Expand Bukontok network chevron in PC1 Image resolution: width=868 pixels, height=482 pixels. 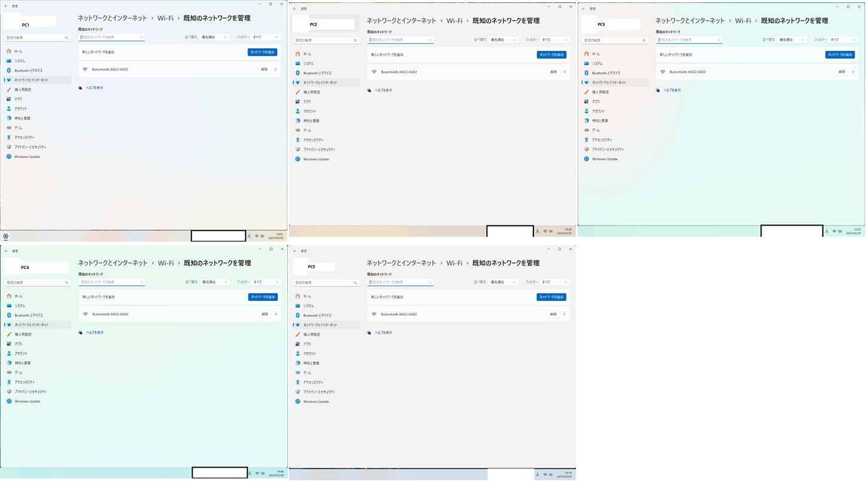point(275,69)
